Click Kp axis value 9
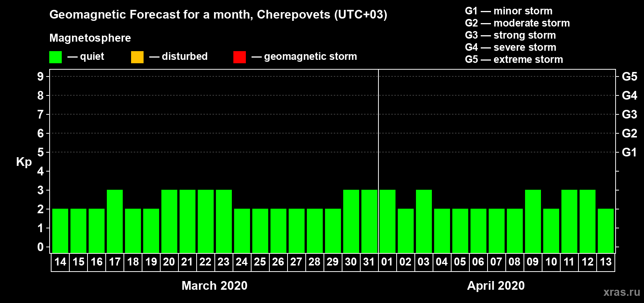This screenshot has height=303, width=644. (x=40, y=77)
